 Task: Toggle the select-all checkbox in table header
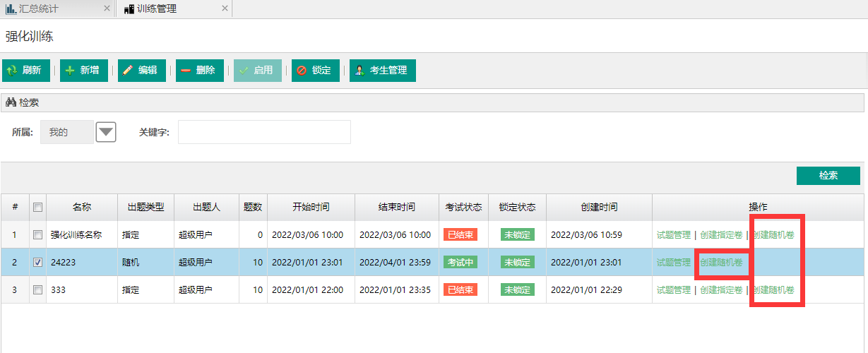click(x=38, y=208)
